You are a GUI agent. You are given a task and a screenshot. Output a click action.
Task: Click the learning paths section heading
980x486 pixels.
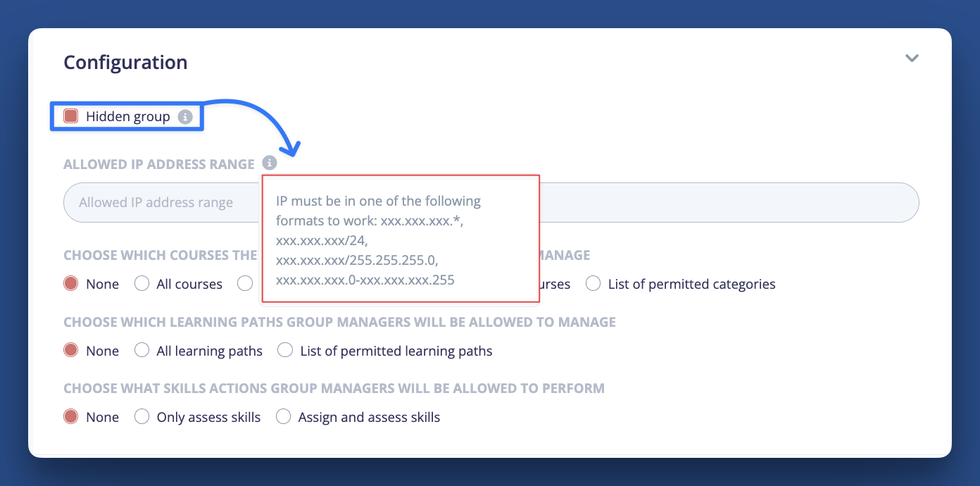(339, 322)
